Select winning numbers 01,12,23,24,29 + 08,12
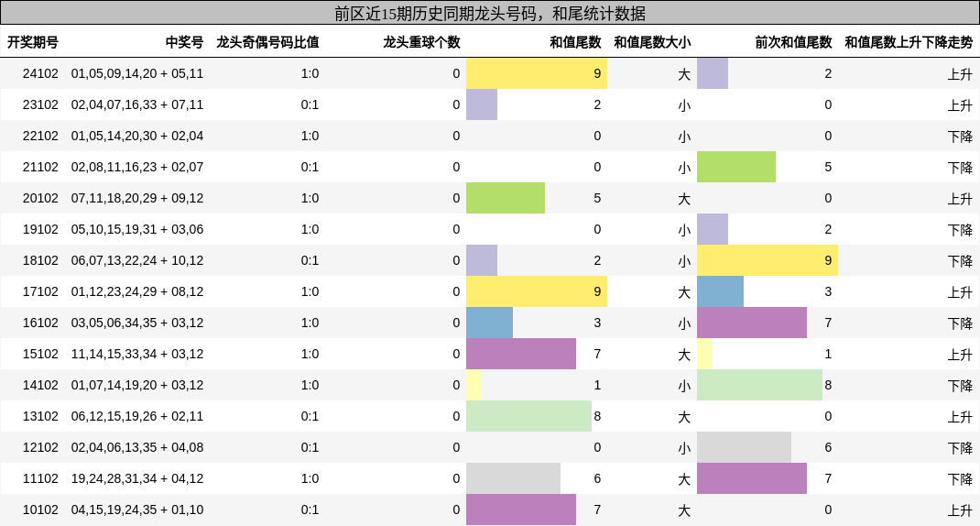Viewport: 980px width, 526px height. pos(136,291)
